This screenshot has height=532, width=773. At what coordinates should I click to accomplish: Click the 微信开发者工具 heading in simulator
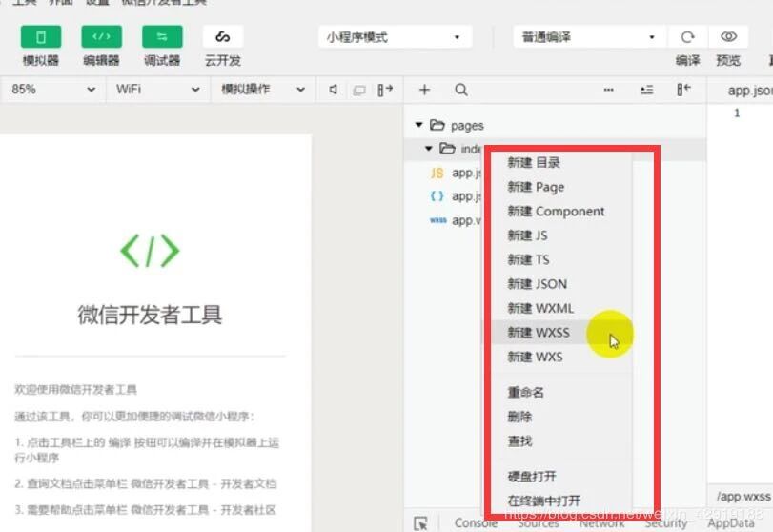click(x=150, y=315)
